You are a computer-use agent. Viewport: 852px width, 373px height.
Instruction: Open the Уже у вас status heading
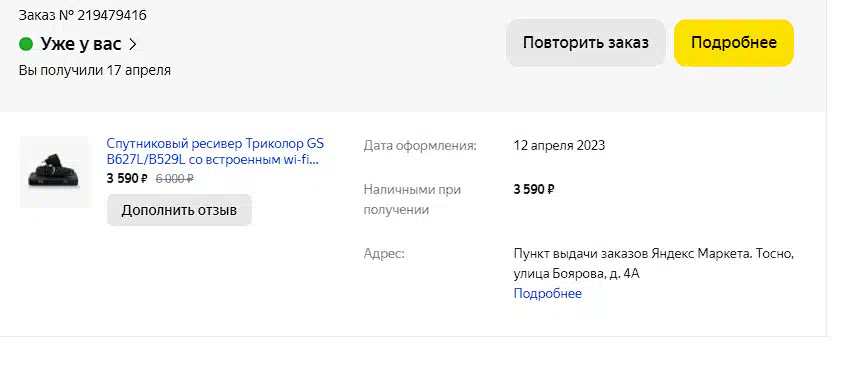pyautogui.click(x=81, y=44)
